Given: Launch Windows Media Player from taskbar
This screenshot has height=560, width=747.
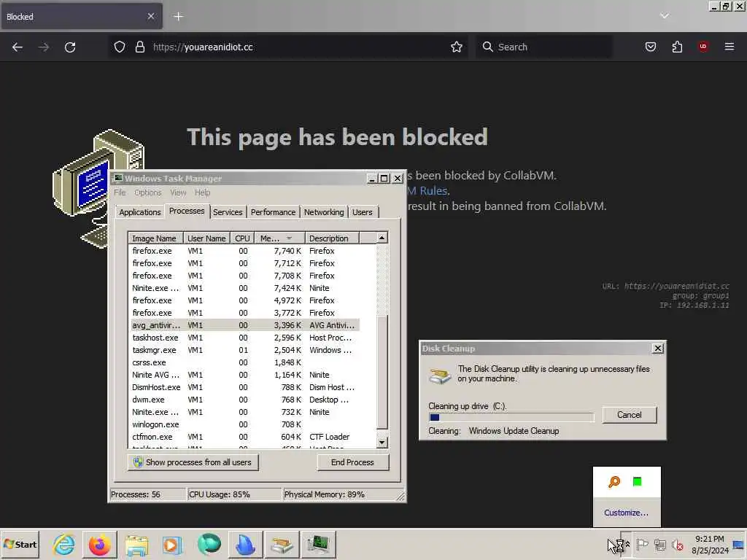Looking at the screenshot, I should [172, 544].
